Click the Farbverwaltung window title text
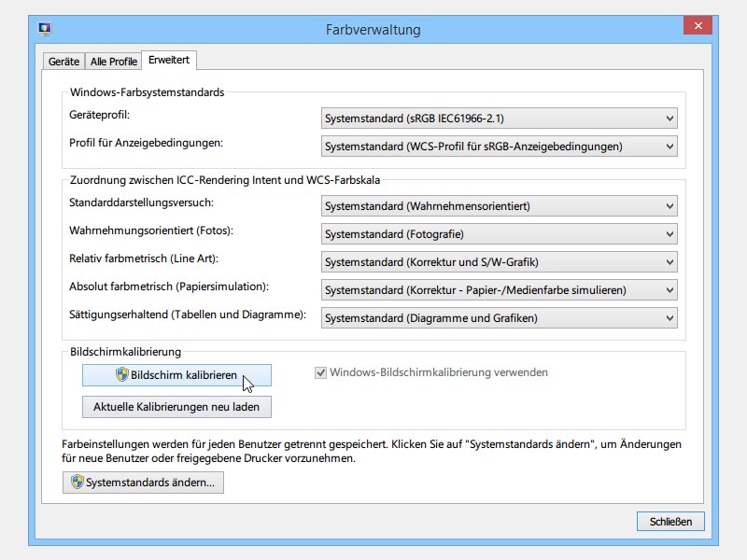 coord(373,30)
